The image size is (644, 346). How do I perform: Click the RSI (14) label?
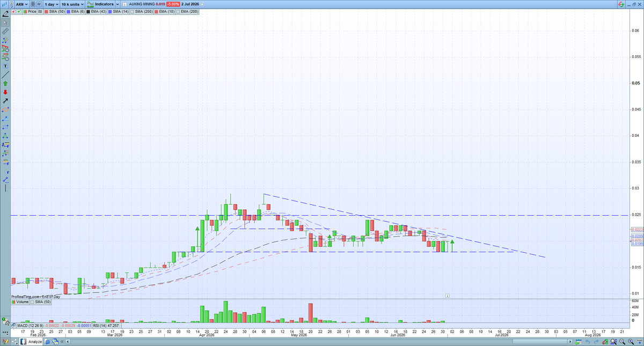(100, 326)
